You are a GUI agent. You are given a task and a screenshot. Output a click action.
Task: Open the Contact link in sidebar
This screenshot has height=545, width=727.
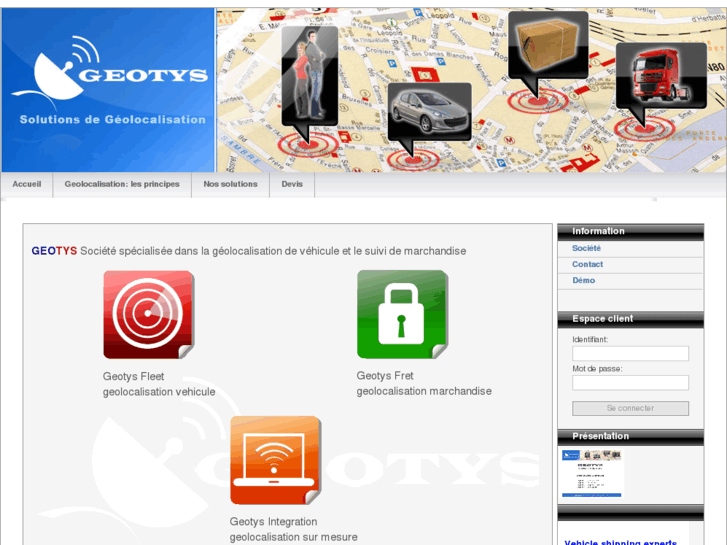[587, 264]
